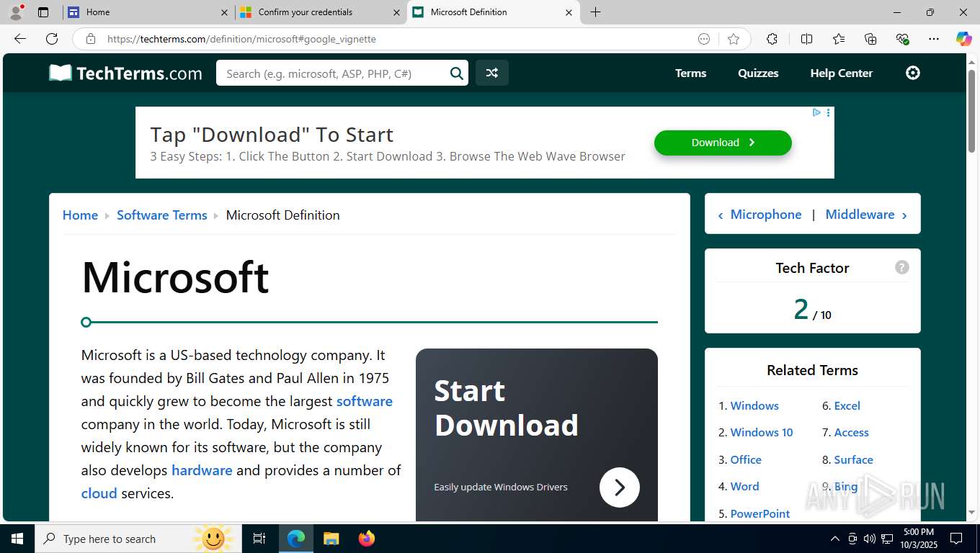
Task: Launch Firefox from taskbar
Action: 367,539
